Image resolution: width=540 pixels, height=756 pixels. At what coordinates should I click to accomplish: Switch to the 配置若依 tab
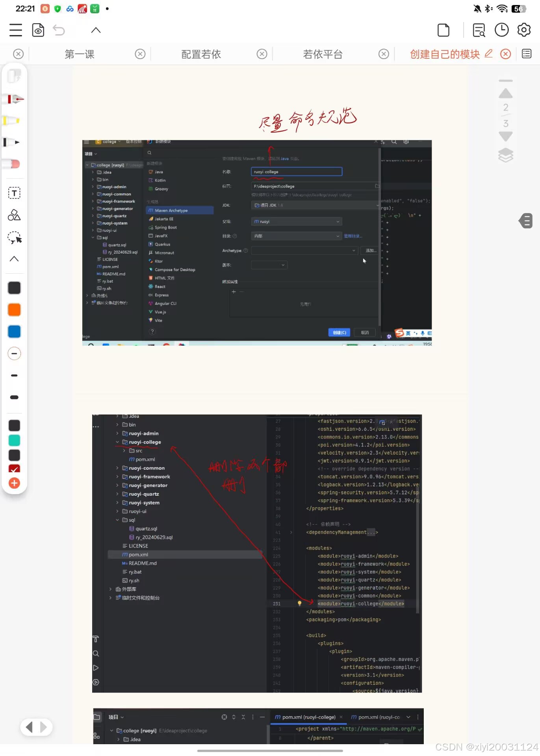click(x=201, y=54)
